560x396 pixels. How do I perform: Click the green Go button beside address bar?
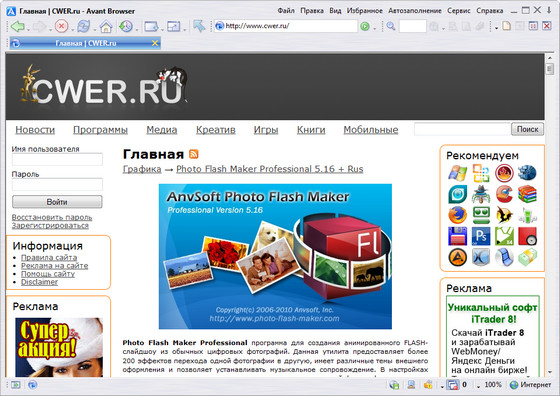click(365, 26)
